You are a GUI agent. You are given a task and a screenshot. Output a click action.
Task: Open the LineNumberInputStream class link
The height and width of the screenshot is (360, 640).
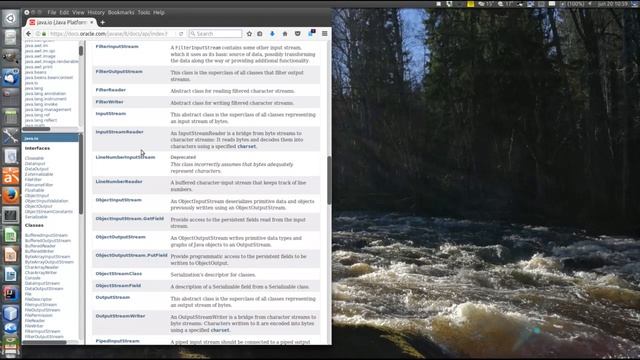tap(125, 157)
